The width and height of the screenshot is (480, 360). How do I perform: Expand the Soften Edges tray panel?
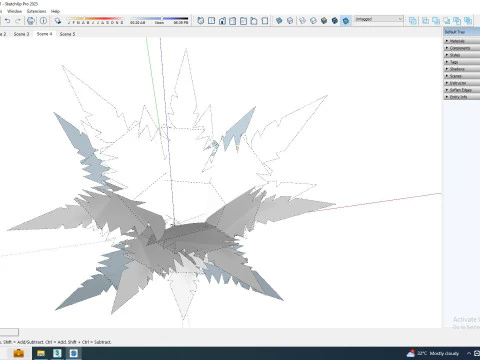pos(462,90)
